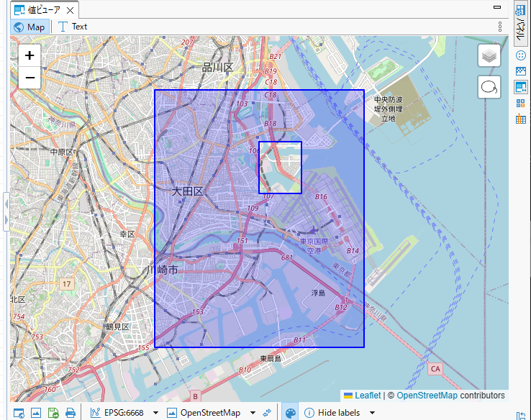
Task: Click the flip coordinates icon
Action: point(267,413)
